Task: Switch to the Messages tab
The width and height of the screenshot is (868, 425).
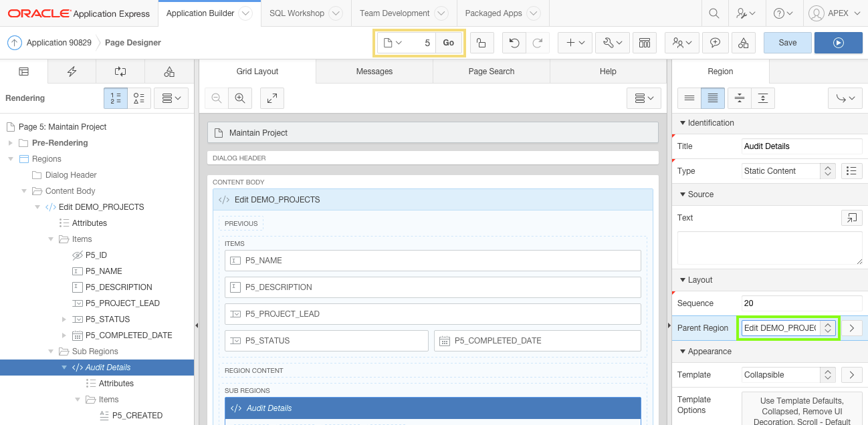Action: (x=374, y=72)
